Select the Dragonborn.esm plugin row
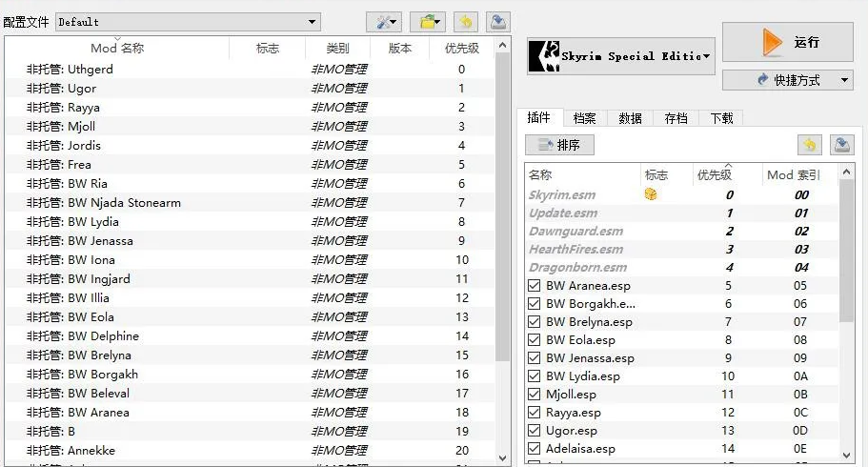Image resolution: width=868 pixels, height=467 pixels. [x=682, y=267]
